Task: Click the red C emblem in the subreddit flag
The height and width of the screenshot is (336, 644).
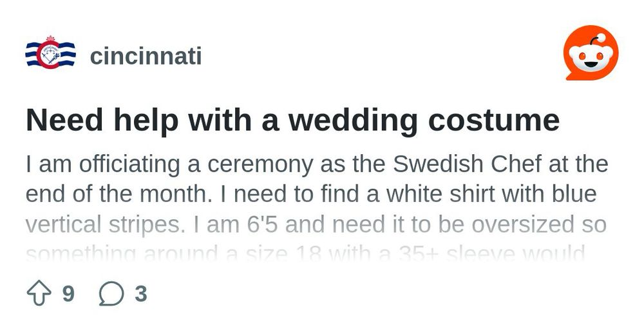Action: [x=50, y=54]
